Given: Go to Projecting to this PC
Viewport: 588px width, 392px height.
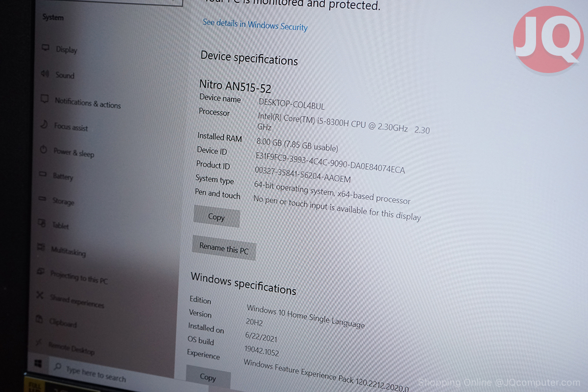Looking at the screenshot, I should [x=79, y=276].
